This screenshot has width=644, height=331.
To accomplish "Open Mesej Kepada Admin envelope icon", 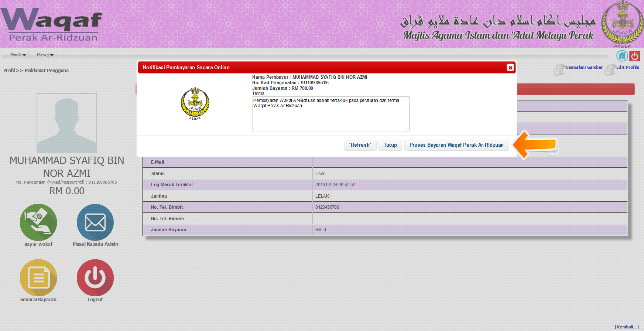I will (95, 222).
